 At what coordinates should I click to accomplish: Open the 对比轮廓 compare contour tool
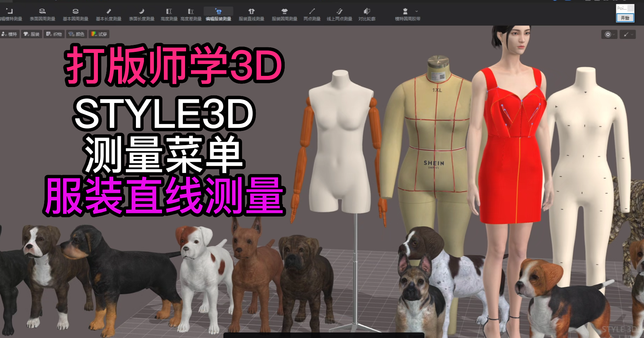pos(367,15)
